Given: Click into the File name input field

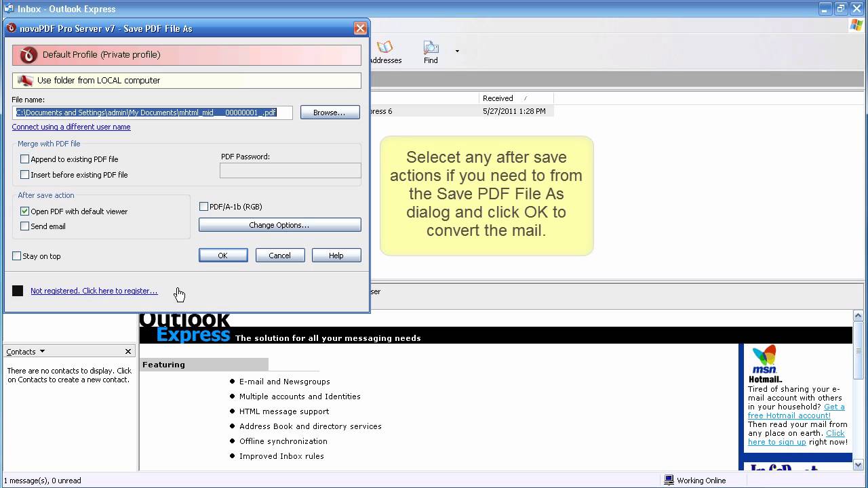Looking at the screenshot, I should point(153,113).
